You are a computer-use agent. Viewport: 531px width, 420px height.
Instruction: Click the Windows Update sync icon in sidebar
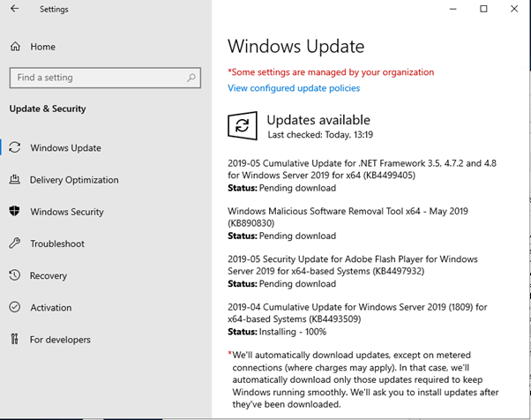[15, 148]
